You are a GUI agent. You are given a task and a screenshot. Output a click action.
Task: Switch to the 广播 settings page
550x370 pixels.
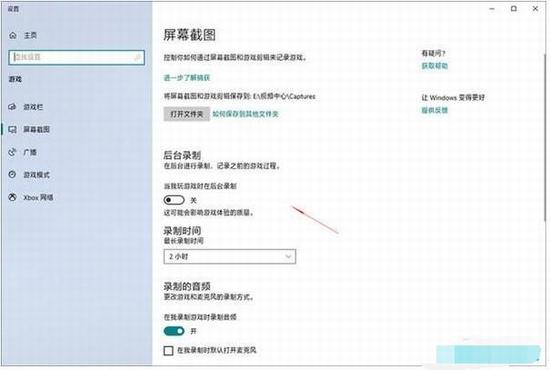point(30,152)
